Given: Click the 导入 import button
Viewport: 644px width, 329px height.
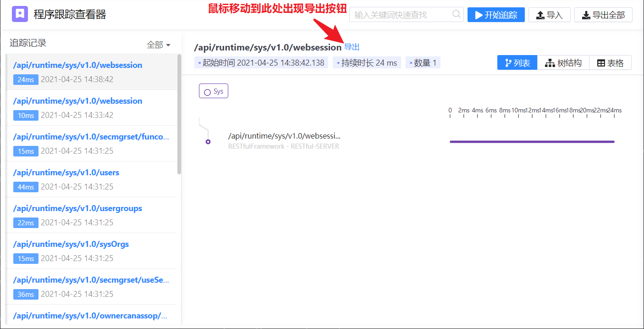Looking at the screenshot, I should [x=550, y=15].
